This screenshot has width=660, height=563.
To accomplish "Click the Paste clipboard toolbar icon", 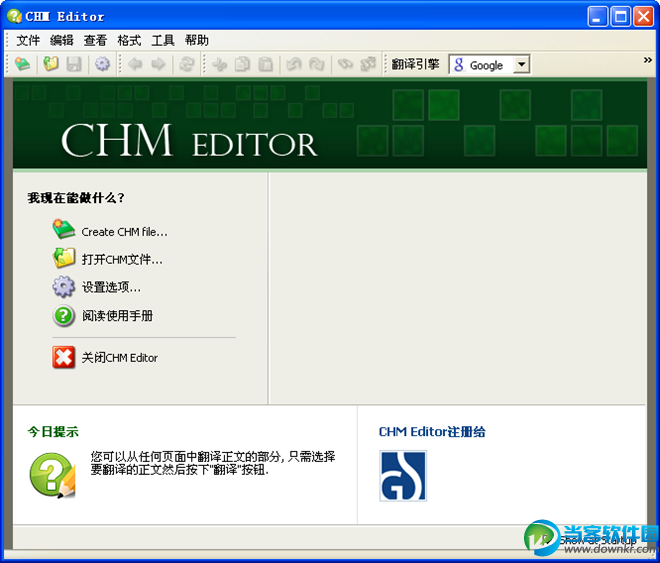I will 266,64.
